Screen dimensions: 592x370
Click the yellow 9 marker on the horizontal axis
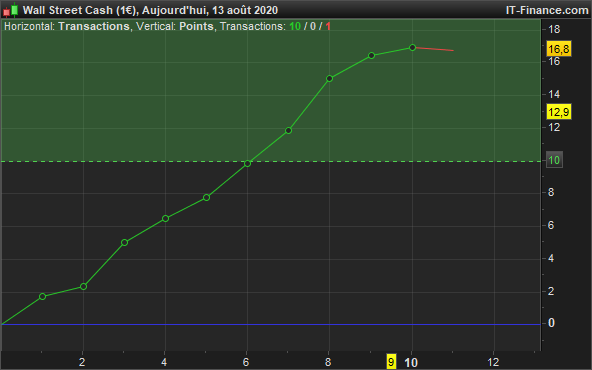pos(391,362)
